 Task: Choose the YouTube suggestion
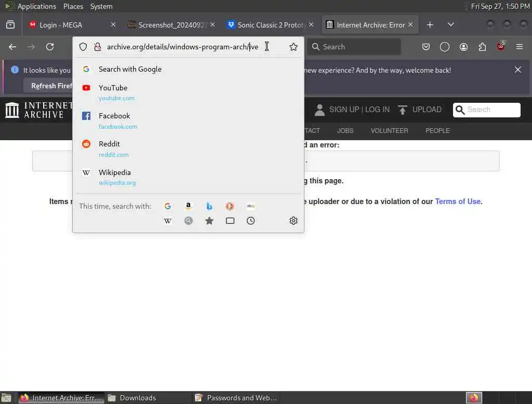[188, 92]
